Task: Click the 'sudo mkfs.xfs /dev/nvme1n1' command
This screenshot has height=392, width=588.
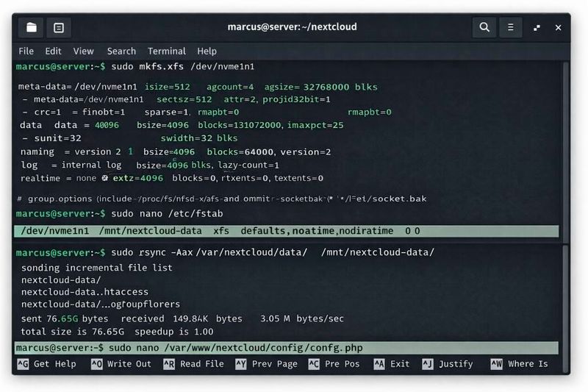Action: click(182, 67)
